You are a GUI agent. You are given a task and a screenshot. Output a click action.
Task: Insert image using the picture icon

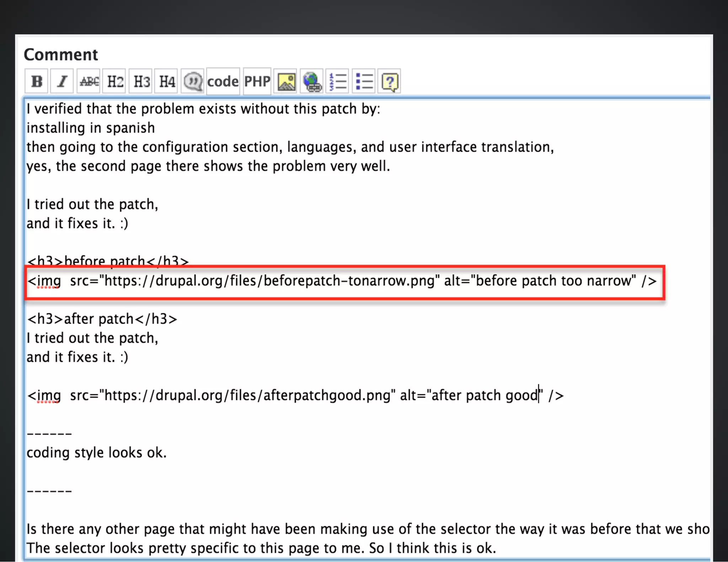(x=286, y=81)
